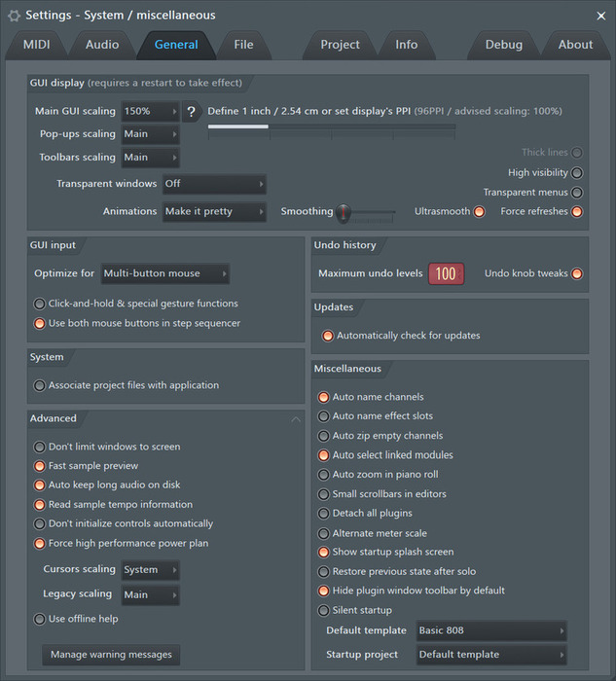
Task: Close the Settings window
Action: [601, 17]
